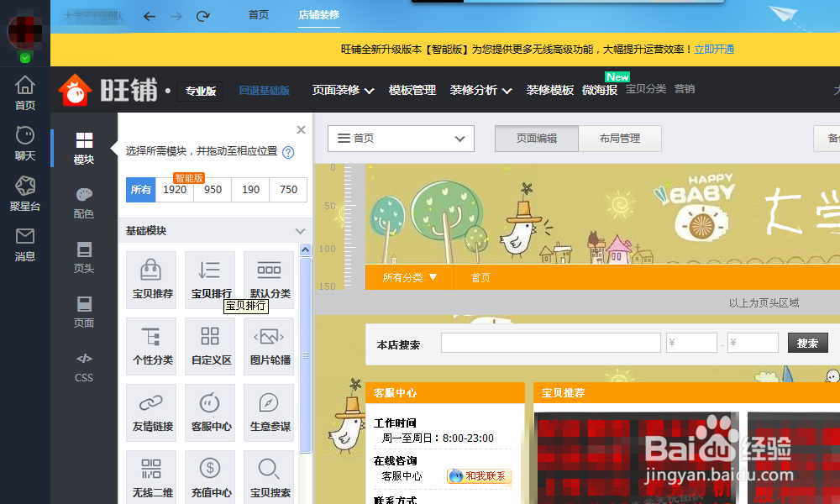Switch to the 首页 top tab
Screen dimensions: 840x504
click(x=259, y=15)
